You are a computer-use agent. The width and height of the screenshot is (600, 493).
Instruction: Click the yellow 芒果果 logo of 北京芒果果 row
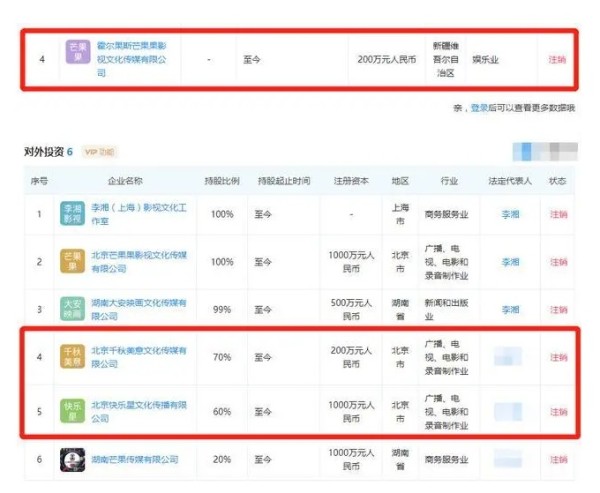(72, 261)
